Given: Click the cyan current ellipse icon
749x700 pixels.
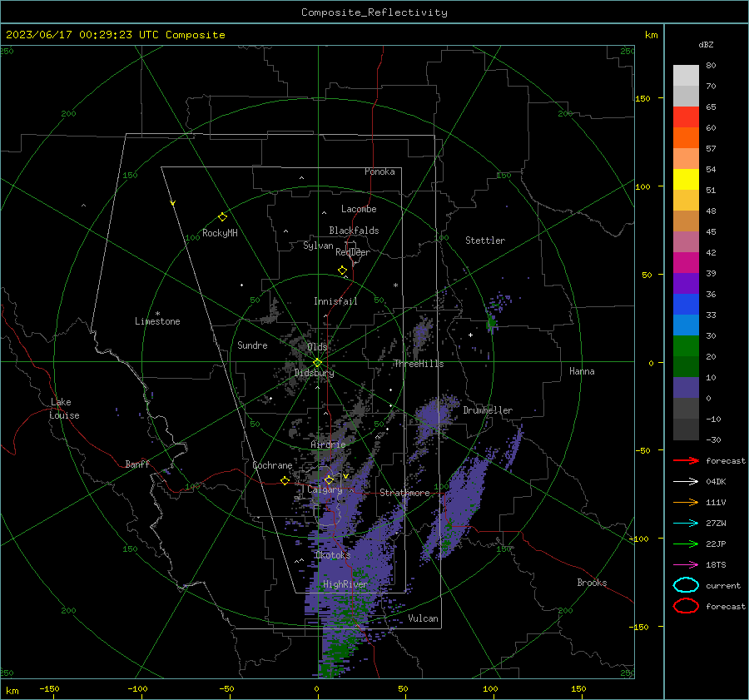Looking at the screenshot, I should point(686,585).
